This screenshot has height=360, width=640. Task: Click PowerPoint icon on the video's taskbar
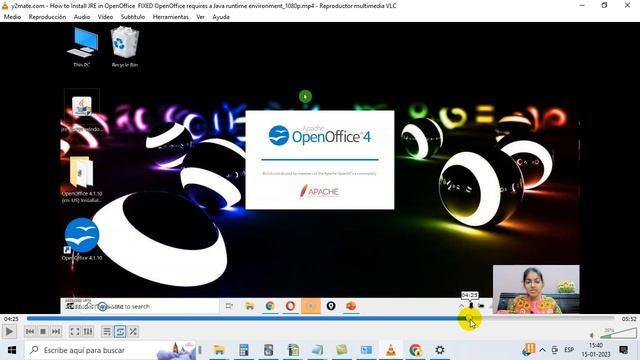[x=351, y=306]
